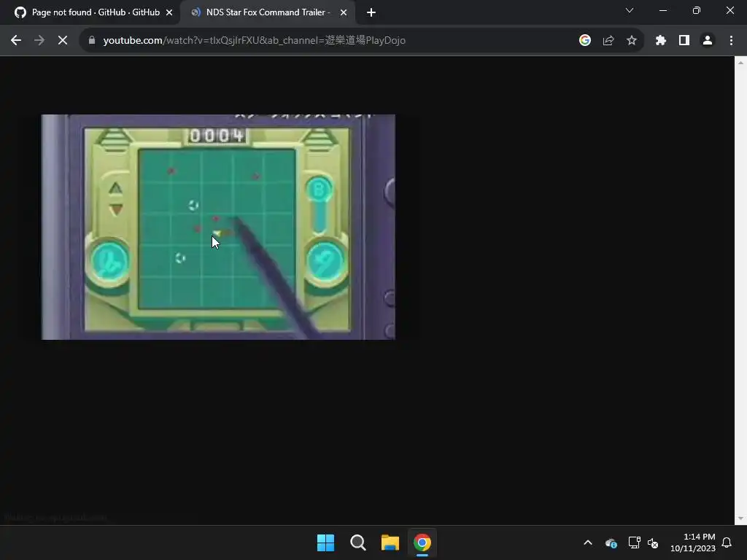Image resolution: width=747 pixels, height=560 pixels.
Task: Bookmark this page with the star icon
Action: click(x=632, y=41)
